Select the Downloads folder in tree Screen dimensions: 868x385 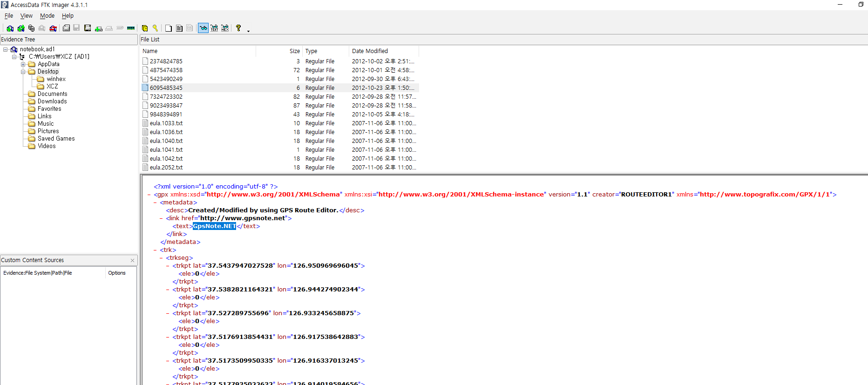tap(52, 101)
